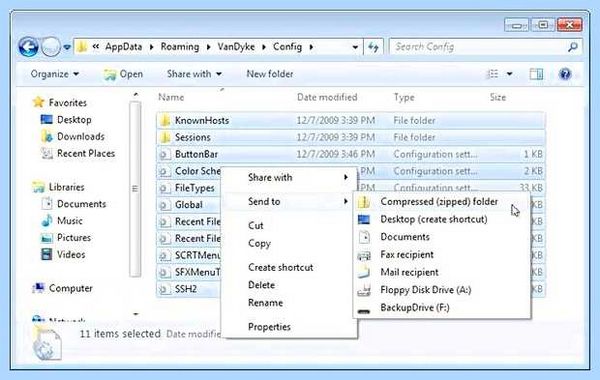The image size is (600, 380).
Task: Click the Change your view icon
Action: pos(492,74)
